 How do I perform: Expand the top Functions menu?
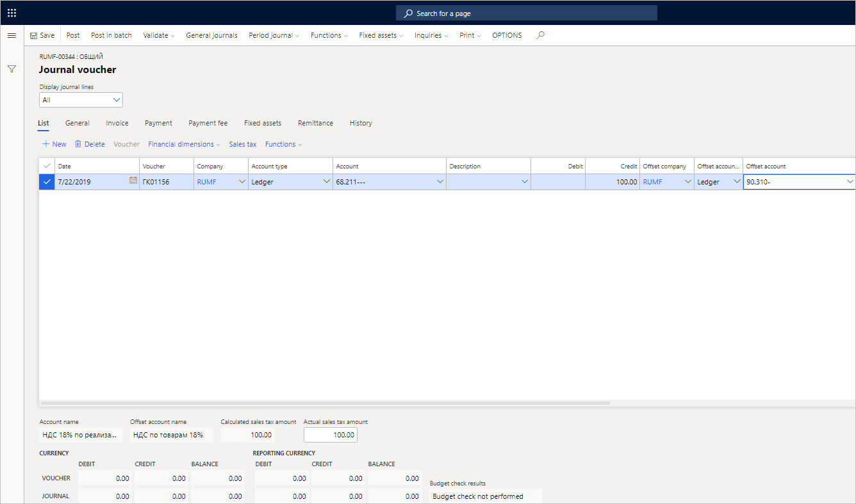(329, 35)
